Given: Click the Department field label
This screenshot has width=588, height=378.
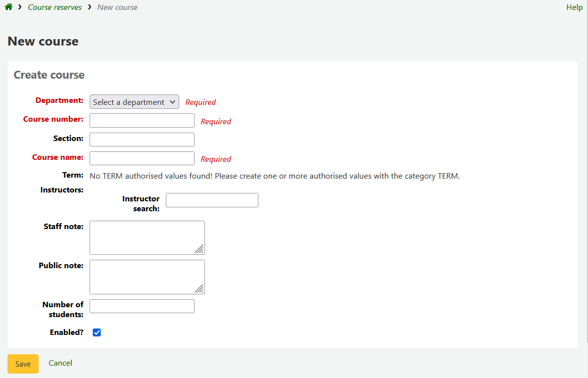Looking at the screenshot, I should coord(59,100).
